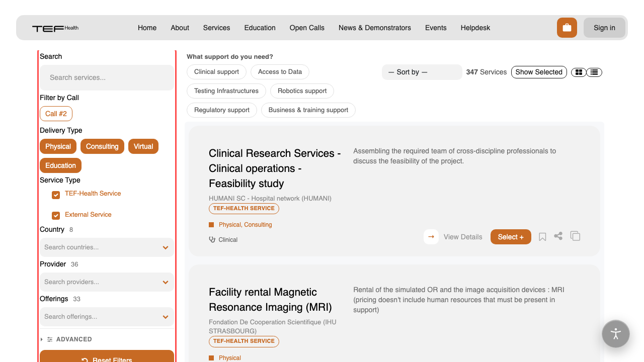Go to the Home menu item
Viewport: 644px width, 362px height.
147,28
